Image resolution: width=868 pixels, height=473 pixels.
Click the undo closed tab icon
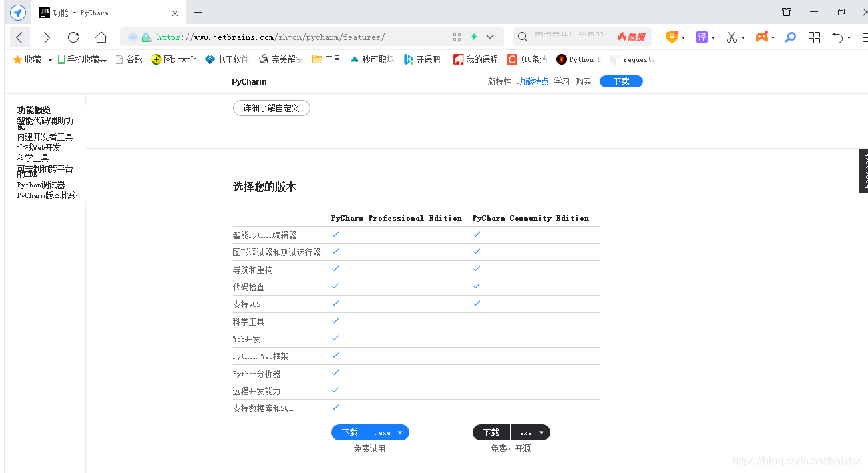point(838,37)
